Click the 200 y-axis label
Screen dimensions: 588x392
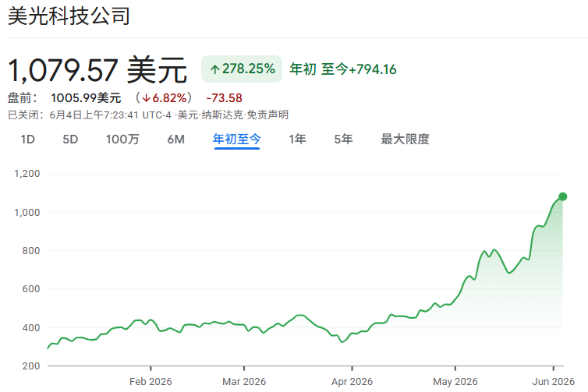tap(31, 366)
